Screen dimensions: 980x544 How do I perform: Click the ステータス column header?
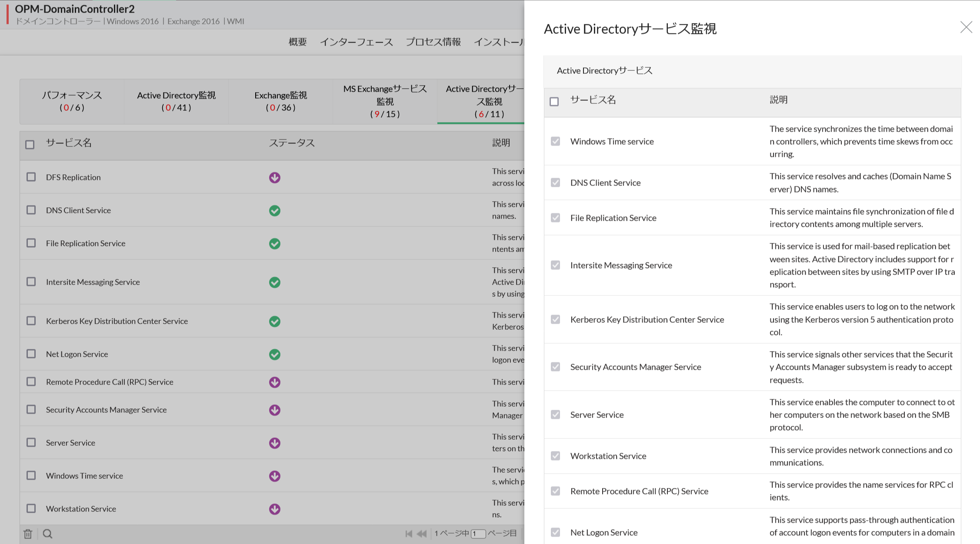[x=292, y=143]
